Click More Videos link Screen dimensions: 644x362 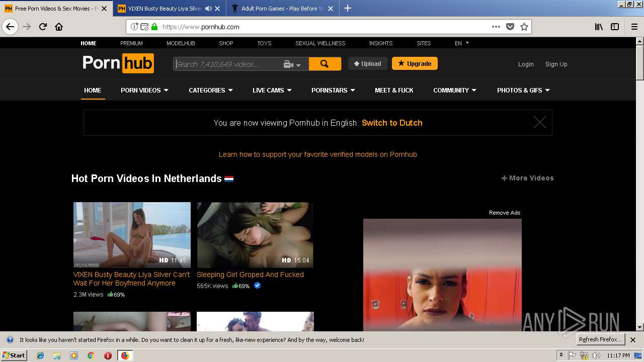527,178
